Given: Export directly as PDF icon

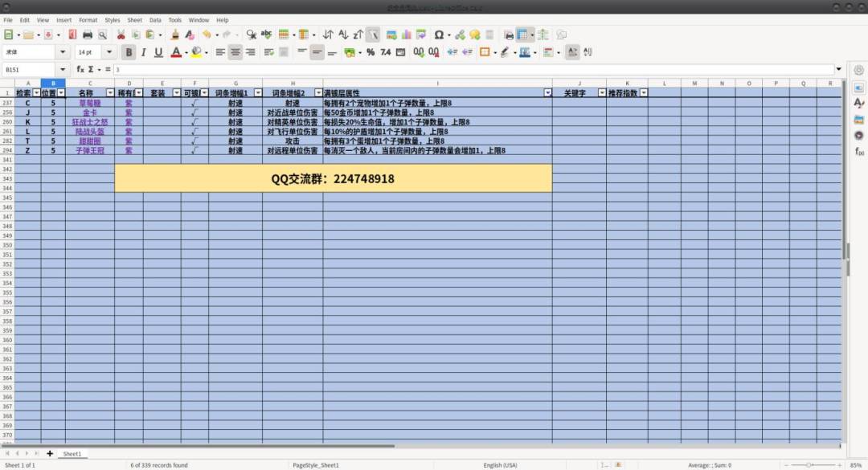Looking at the screenshot, I should 72,35.
